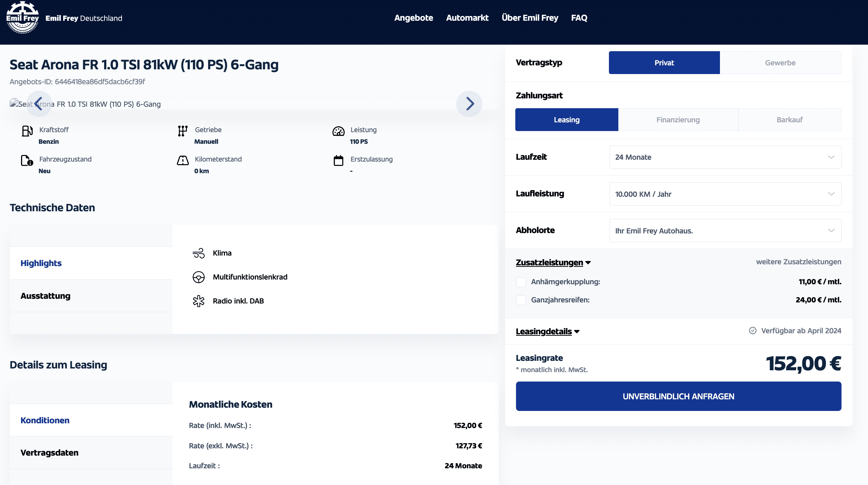Image resolution: width=868 pixels, height=485 pixels.
Task: Click the 152,00 € Leasingrate price
Action: 803,363
